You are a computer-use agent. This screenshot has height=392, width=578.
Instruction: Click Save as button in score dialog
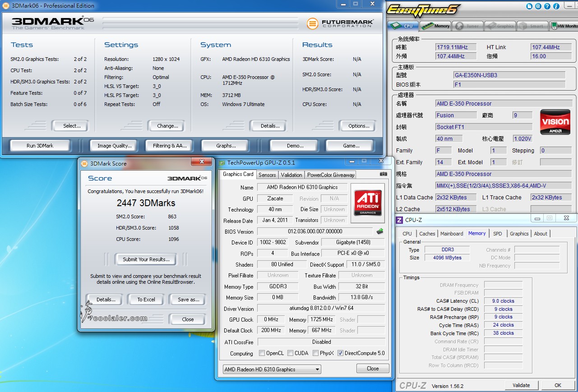[188, 300]
